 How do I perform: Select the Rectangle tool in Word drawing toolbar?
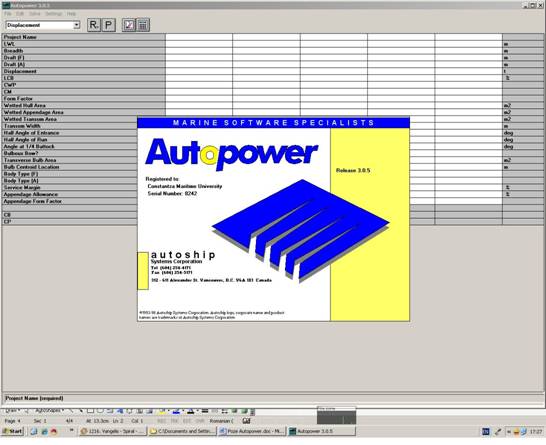(90, 411)
